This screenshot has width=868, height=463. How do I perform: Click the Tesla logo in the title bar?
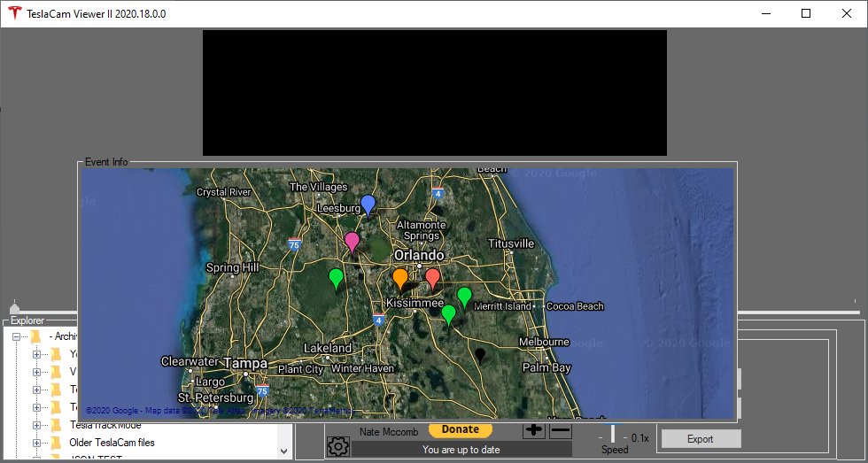click(x=15, y=14)
